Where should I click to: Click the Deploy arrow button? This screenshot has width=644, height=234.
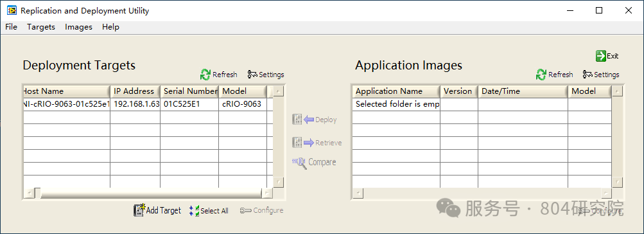314,120
